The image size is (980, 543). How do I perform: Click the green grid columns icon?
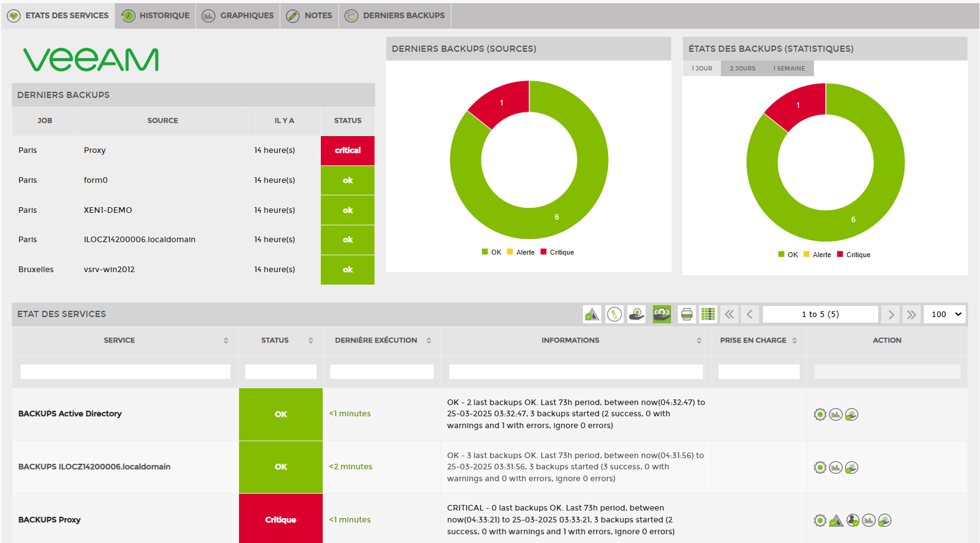[x=708, y=314]
